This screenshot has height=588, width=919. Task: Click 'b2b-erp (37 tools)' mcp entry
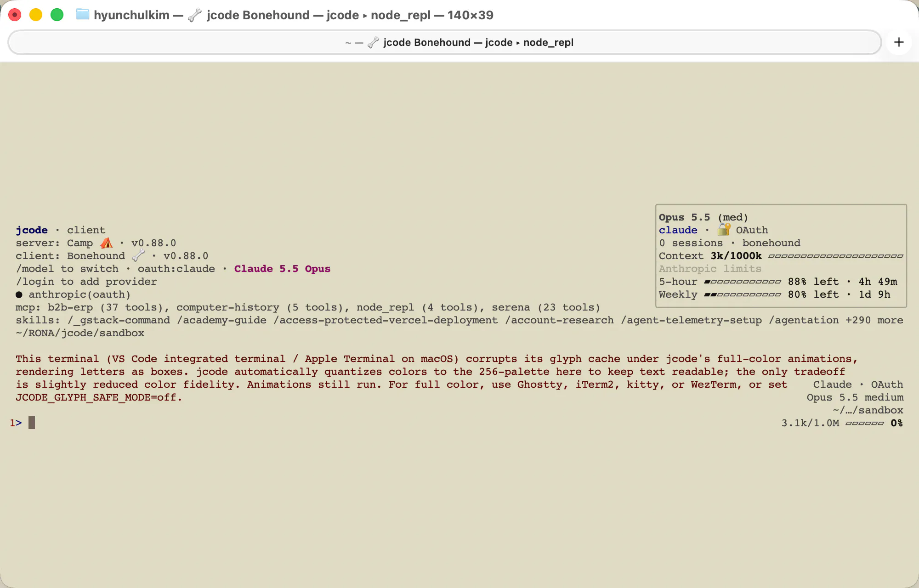coord(108,307)
